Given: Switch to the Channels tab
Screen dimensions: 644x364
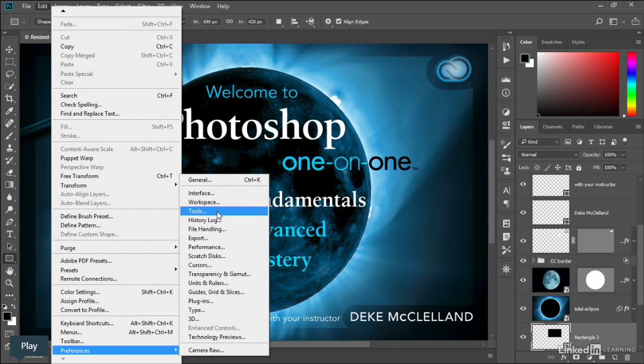Looking at the screenshot, I should tap(553, 127).
